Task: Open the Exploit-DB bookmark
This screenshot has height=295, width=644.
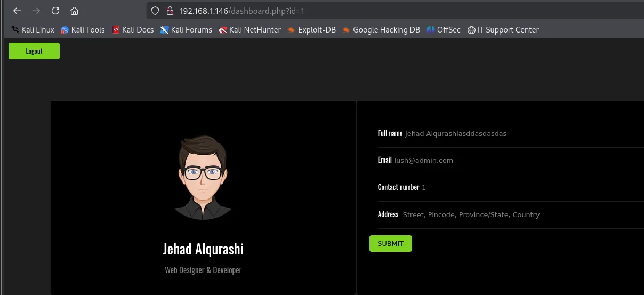Action: pyautogui.click(x=311, y=30)
